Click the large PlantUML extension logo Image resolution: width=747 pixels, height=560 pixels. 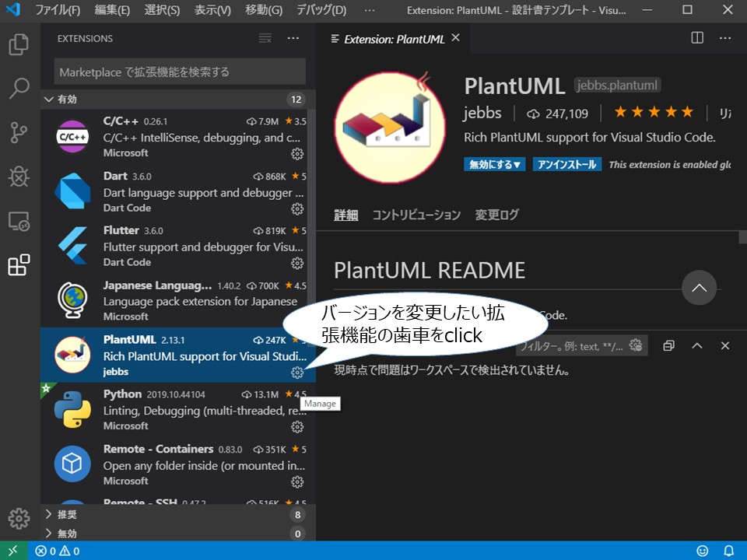(x=390, y=127)
